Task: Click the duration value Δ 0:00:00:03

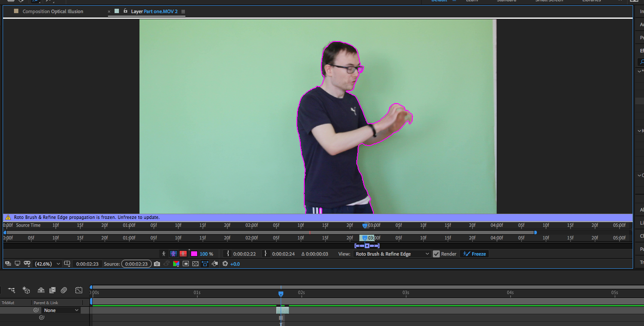Action: (x=315, y=254)
